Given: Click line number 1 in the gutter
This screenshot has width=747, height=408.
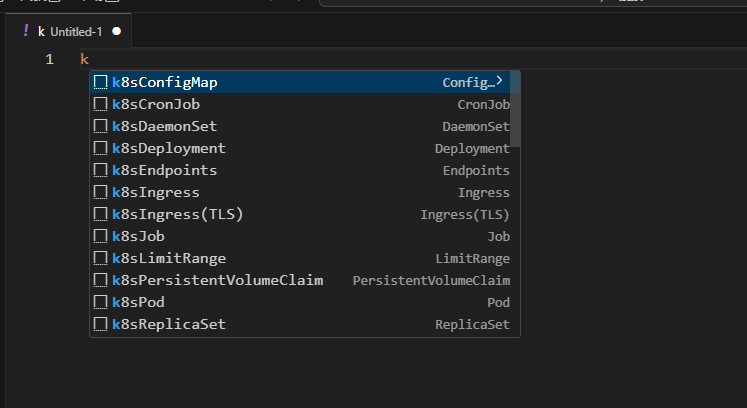Looking at the screenshot, I should point(49,60).
